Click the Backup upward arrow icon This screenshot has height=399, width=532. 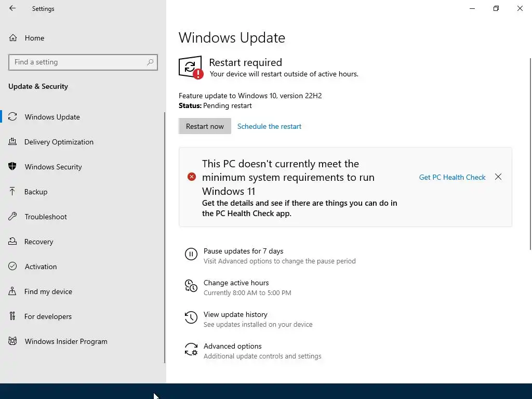[12, 191]
